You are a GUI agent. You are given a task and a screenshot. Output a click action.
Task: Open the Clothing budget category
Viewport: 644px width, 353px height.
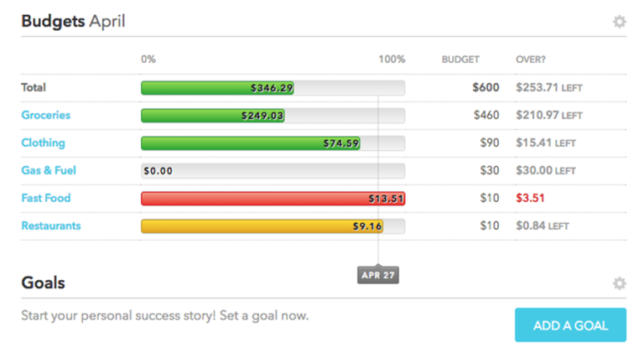point(43,143)
